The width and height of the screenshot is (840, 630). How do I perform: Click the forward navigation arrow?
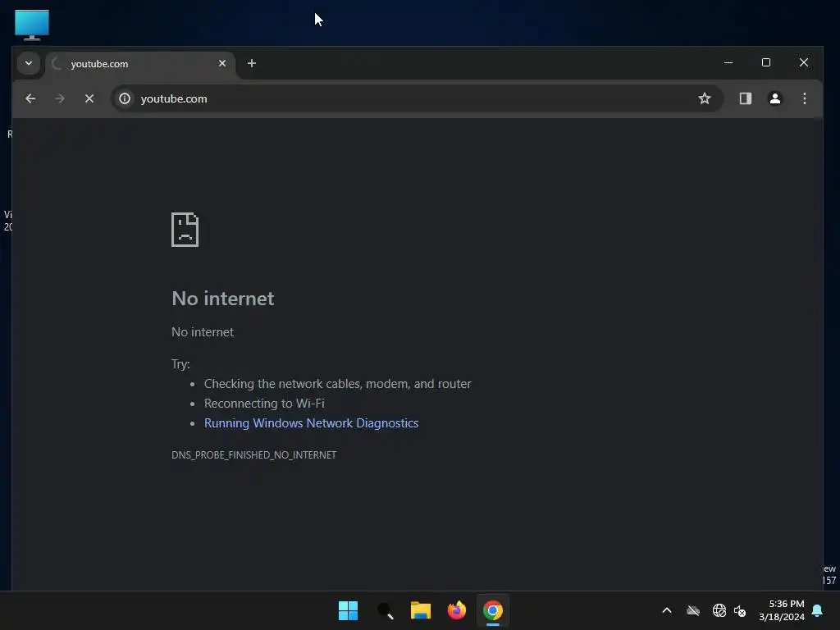59,98
